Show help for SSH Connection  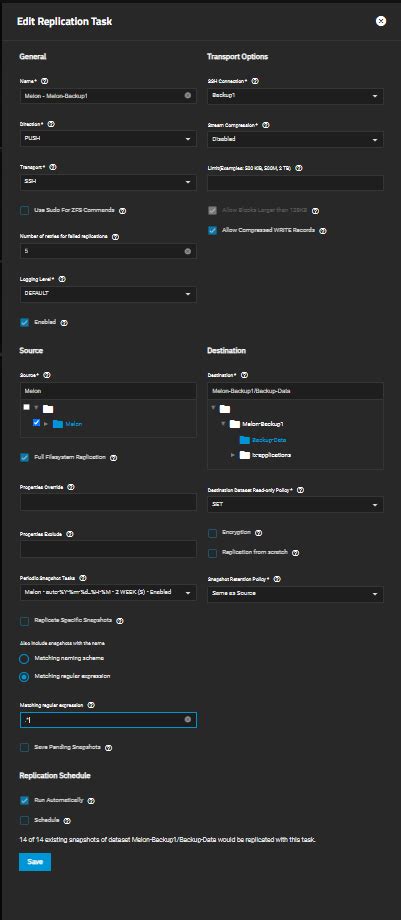[255, 80]
